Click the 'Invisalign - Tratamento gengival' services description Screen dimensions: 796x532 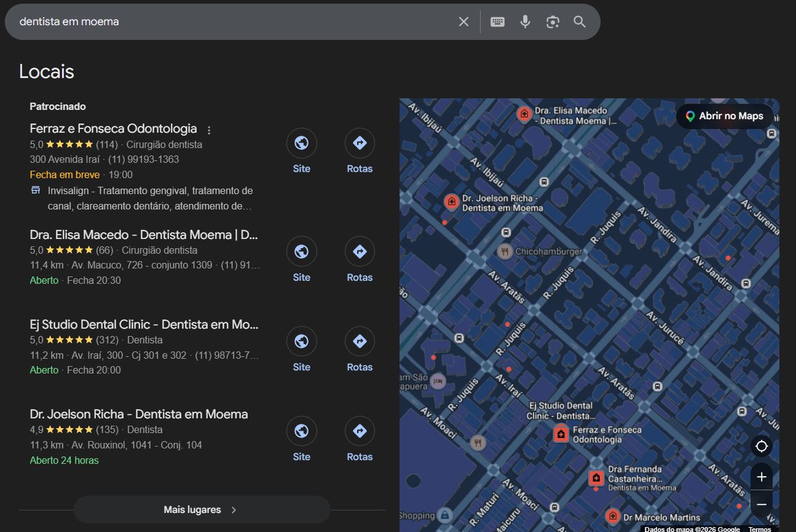click(151, 198)
